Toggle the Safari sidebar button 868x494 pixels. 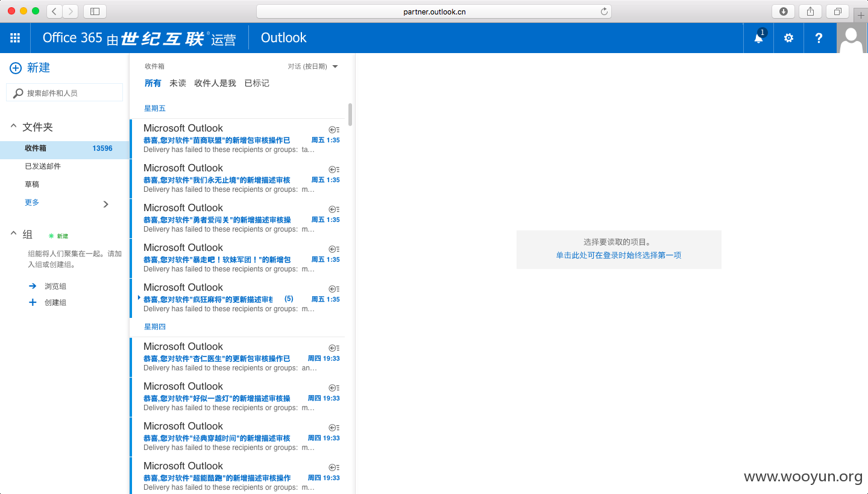pos(95,11)
